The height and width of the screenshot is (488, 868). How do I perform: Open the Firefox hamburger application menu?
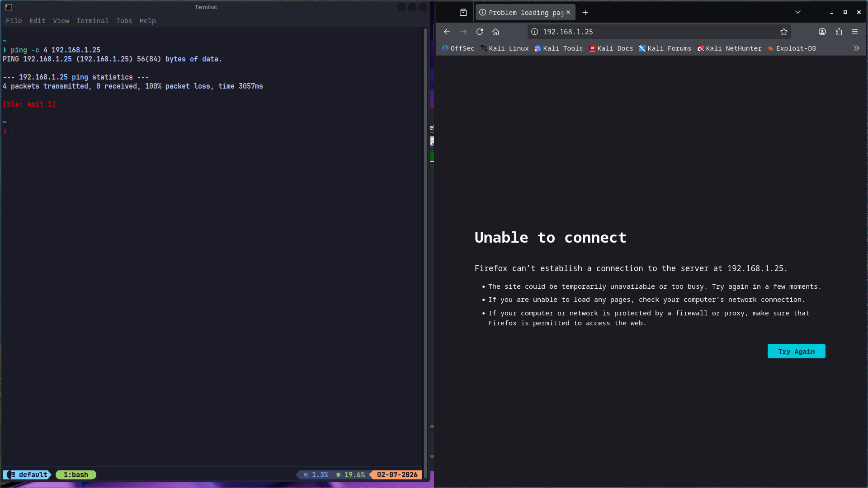click(855, 32)
